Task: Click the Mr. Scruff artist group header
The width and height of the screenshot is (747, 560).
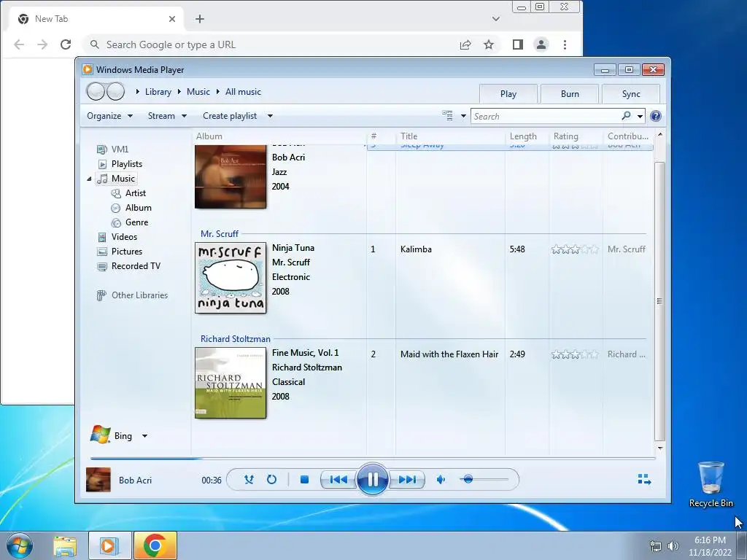Action: (x=219, y=234)
